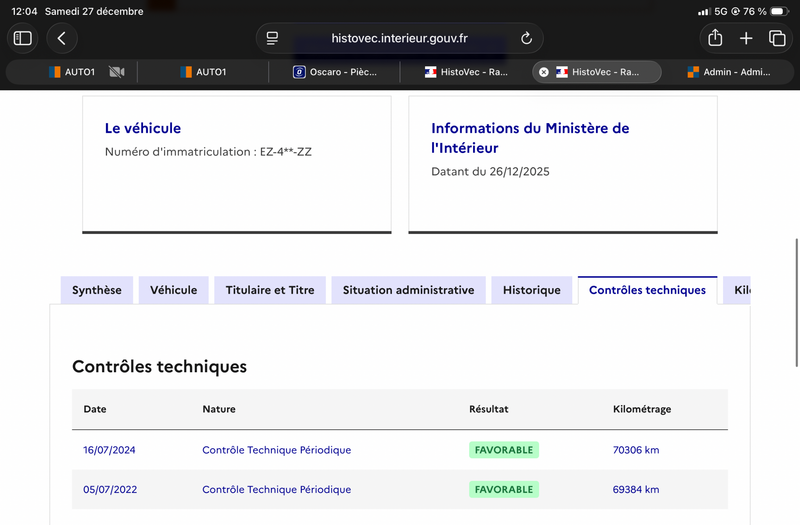Click the address bar URL field
Image resolution: width=800 pixels, height=525 pixels.
399,38
